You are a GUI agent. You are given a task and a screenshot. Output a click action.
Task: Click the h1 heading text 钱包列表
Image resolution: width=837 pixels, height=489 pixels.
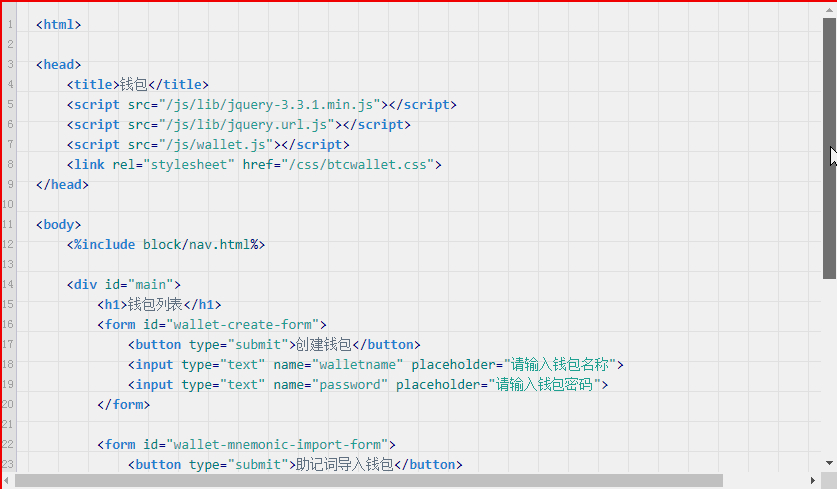pyautogui.click(x=158, y=305)
